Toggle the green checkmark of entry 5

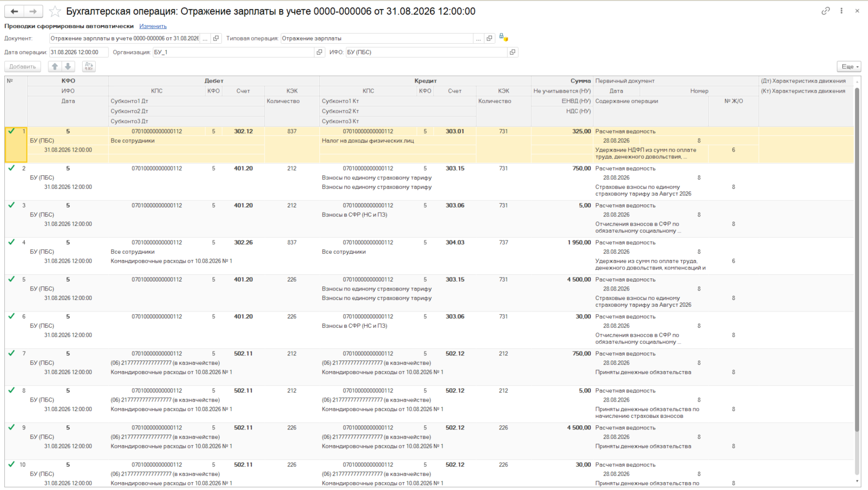click(11, 279)
